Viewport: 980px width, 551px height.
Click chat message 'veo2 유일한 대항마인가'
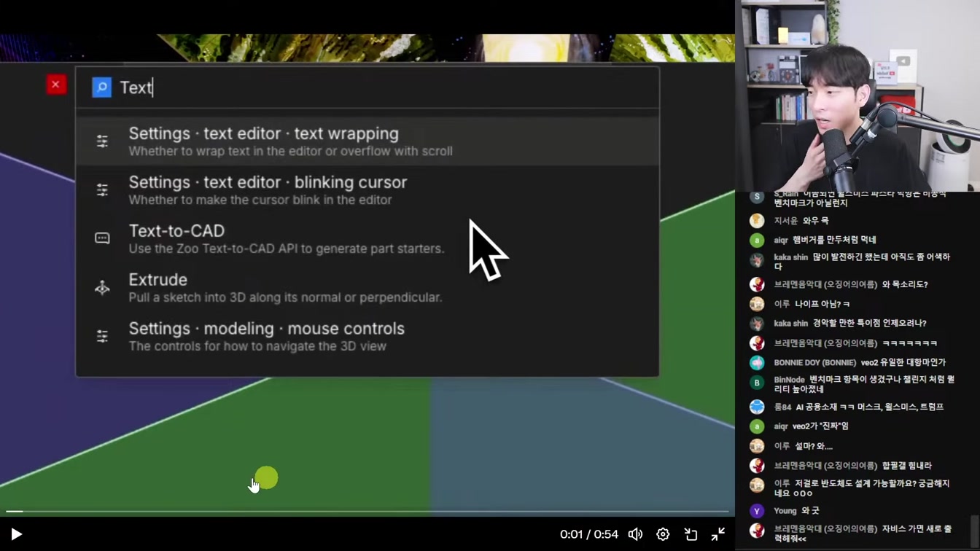click(x=903, y=362)
